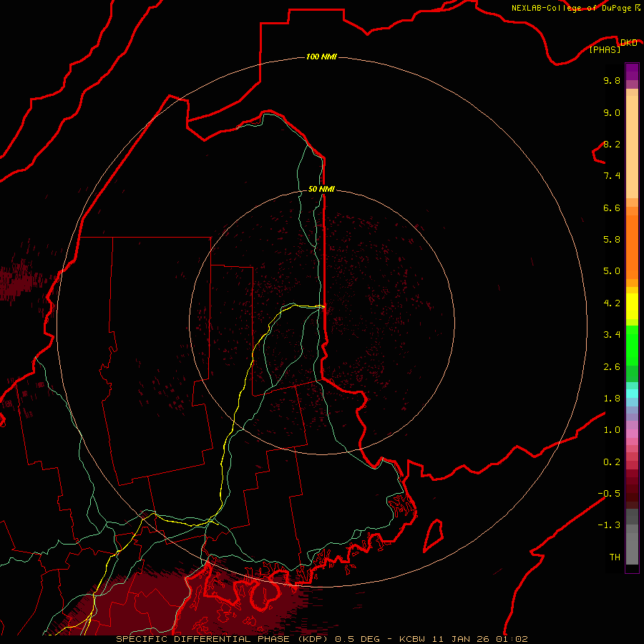Click the 1.0 scale value
Viewport: 644px width, 644px height.
pyautogui.click(x=612, y=430)
